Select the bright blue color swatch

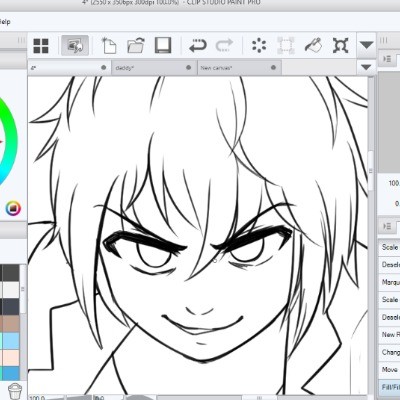point(11,373)
